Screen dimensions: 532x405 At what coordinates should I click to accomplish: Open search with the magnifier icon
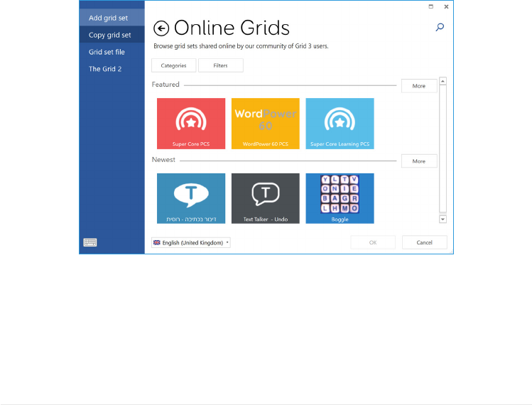click(x=440, y=27)
